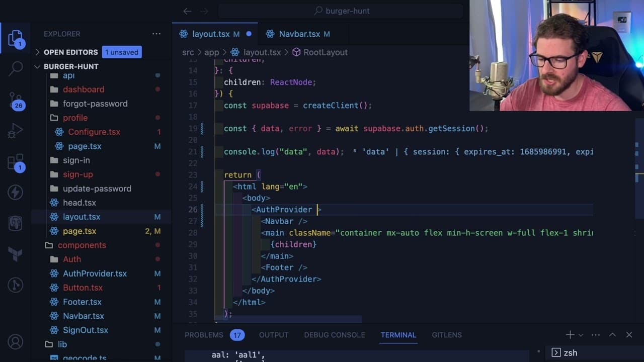Open page.tsx marked 2, M

79,231
